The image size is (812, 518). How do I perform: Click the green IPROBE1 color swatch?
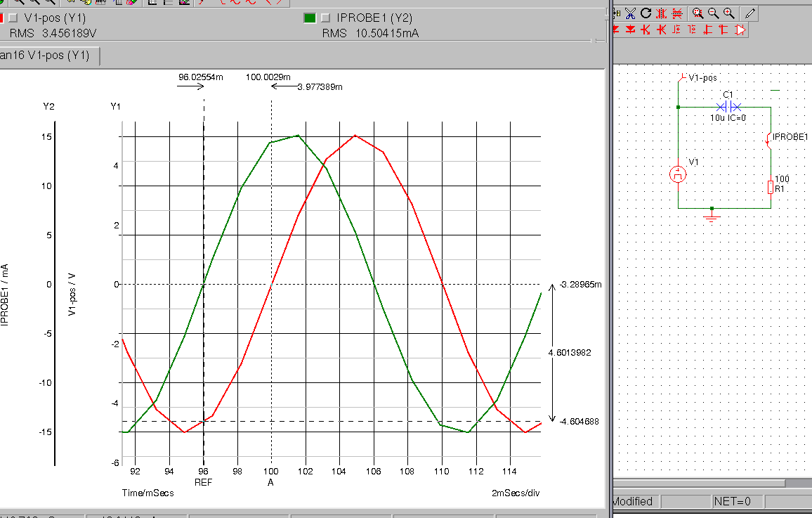(310, 18)
